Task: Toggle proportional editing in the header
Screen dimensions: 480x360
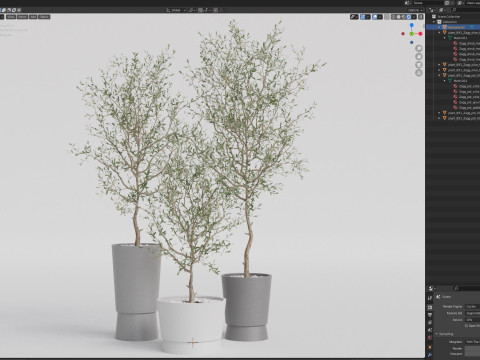Action: point(215,10)
